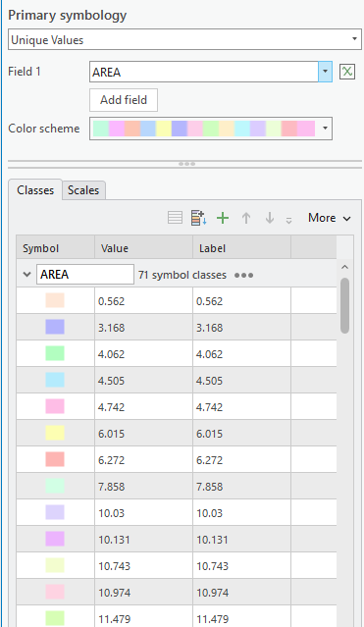Select the Value cell 6.272
The width and height of the screenshot is (364, 627).
[143, 459]
